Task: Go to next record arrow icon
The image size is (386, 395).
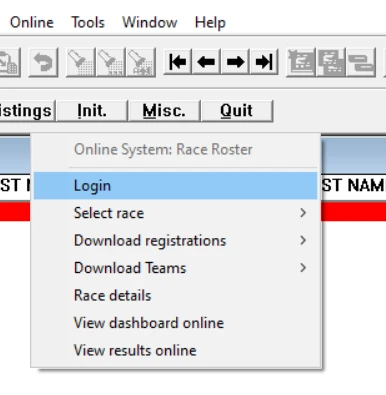Action: (235, 62)
